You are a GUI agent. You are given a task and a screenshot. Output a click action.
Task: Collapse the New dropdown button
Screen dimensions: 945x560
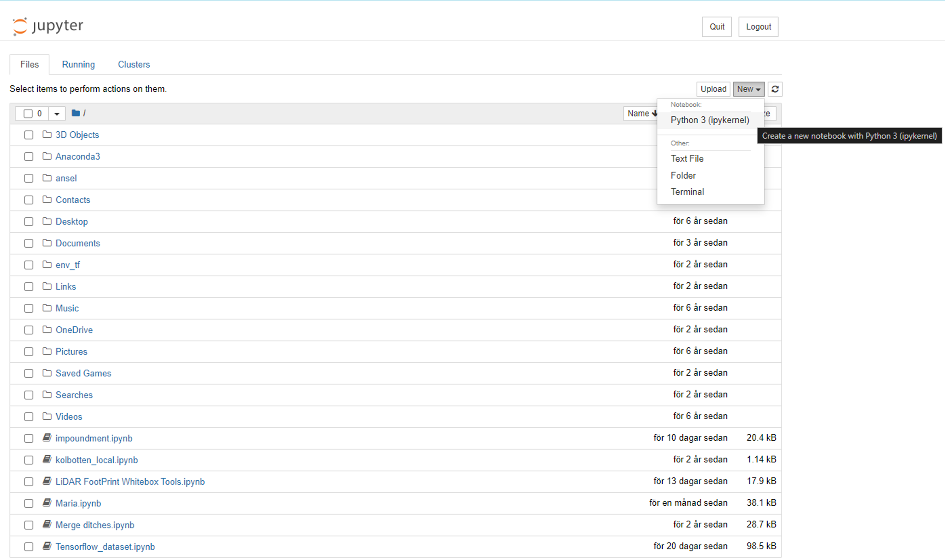pyautogui.click(x=749, y=89)
